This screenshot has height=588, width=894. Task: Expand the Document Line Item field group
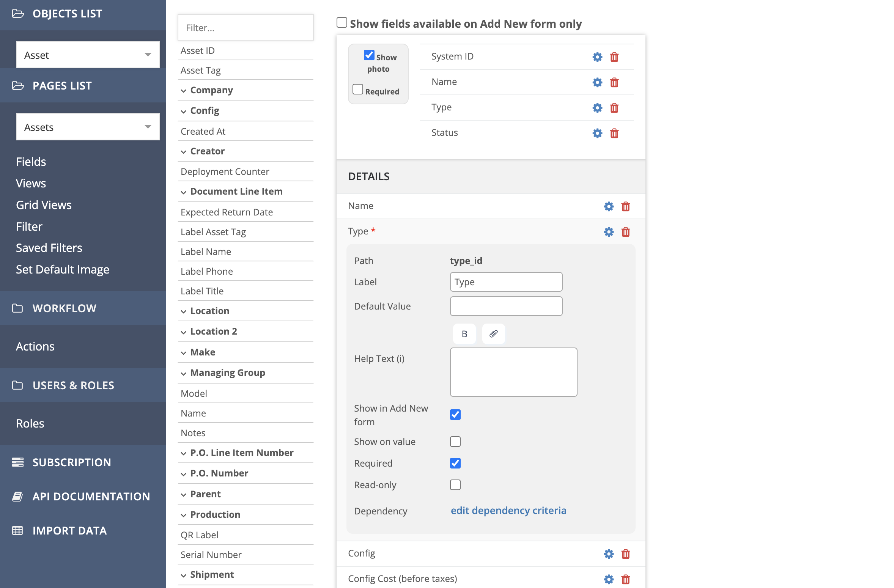click(x=184, y=192)
